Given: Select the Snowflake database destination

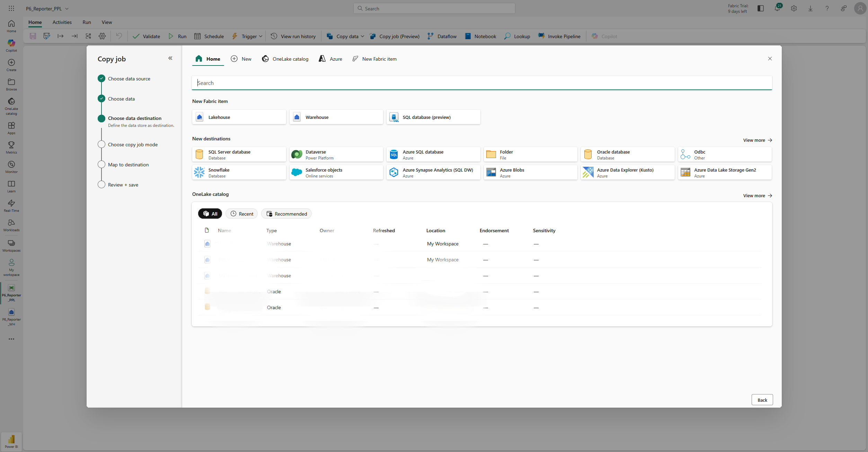Looking at the screenshot, I should tap(239, 172).
